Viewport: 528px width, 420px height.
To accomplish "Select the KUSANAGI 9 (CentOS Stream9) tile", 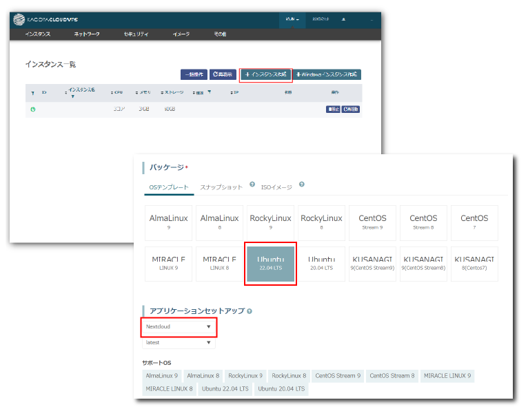I will (x=372, y=264).
